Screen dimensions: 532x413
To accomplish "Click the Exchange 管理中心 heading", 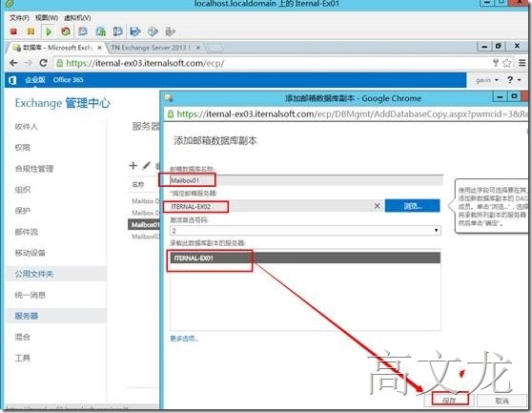I will pyautogui.click(x=62, y=103).
